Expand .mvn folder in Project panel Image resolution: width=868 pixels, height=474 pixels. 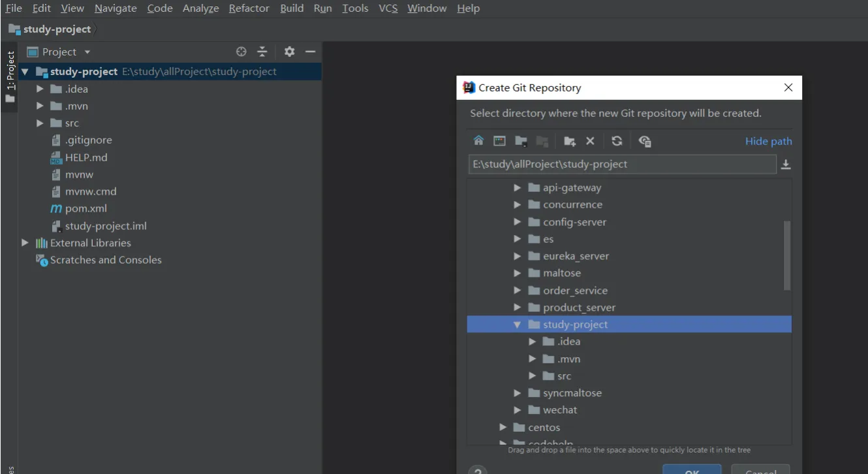click(x=40, y=106)
